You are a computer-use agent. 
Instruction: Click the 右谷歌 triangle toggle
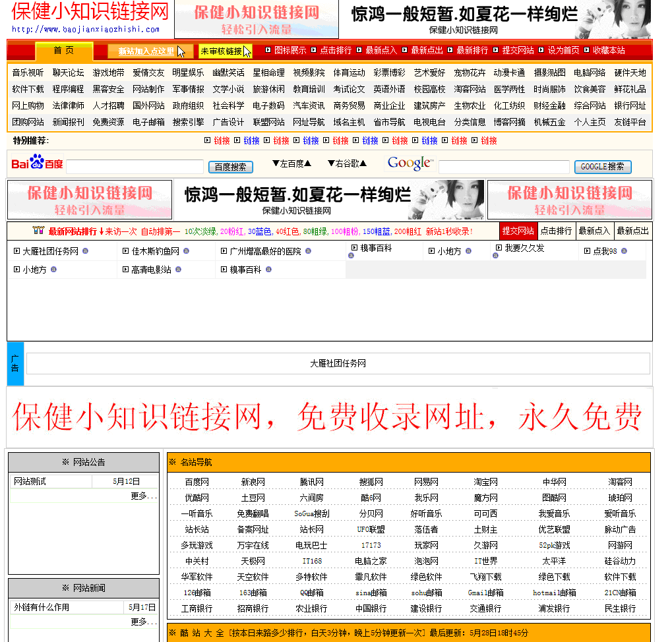tap(347, 163)
